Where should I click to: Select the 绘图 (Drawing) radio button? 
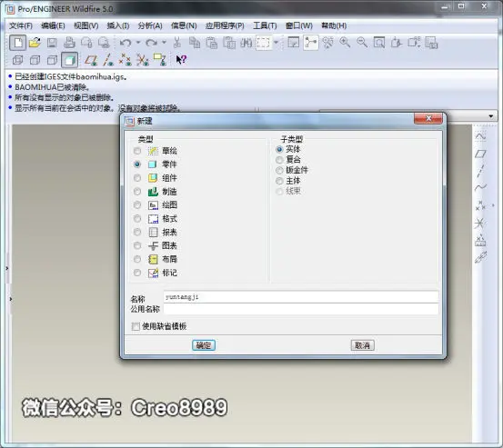[x=137, y=204]
